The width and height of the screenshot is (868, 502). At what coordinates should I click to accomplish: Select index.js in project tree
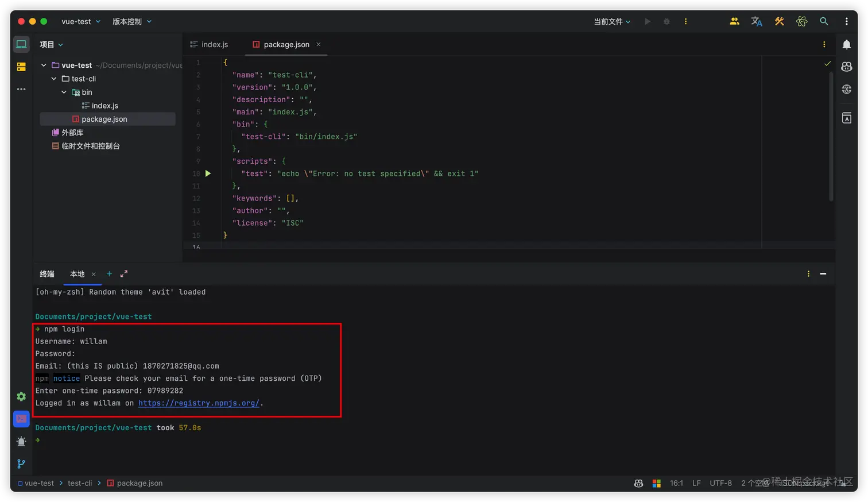[100, 106]
